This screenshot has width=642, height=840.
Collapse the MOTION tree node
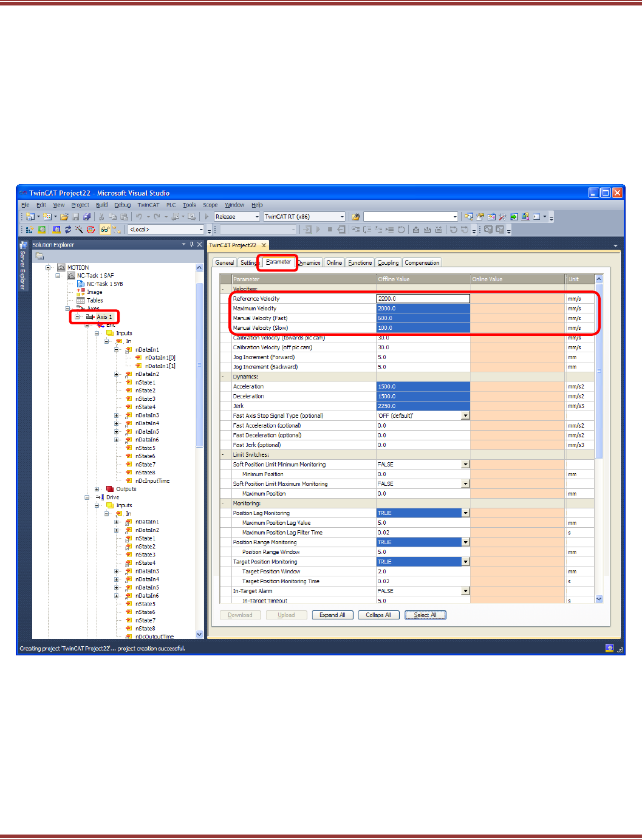pyautogui.click(x=48, y=267)
